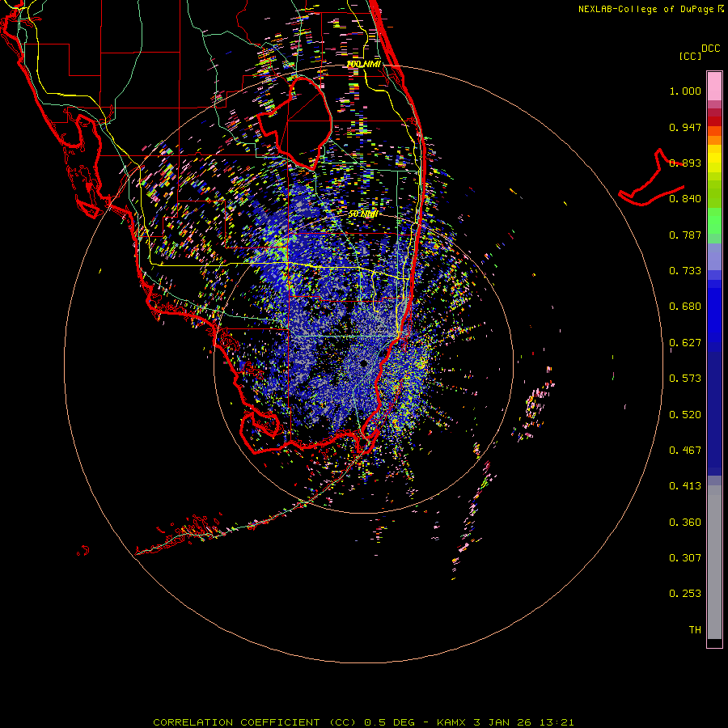
Task: Click the 0.733 scale value
Action: click(685, 271)
